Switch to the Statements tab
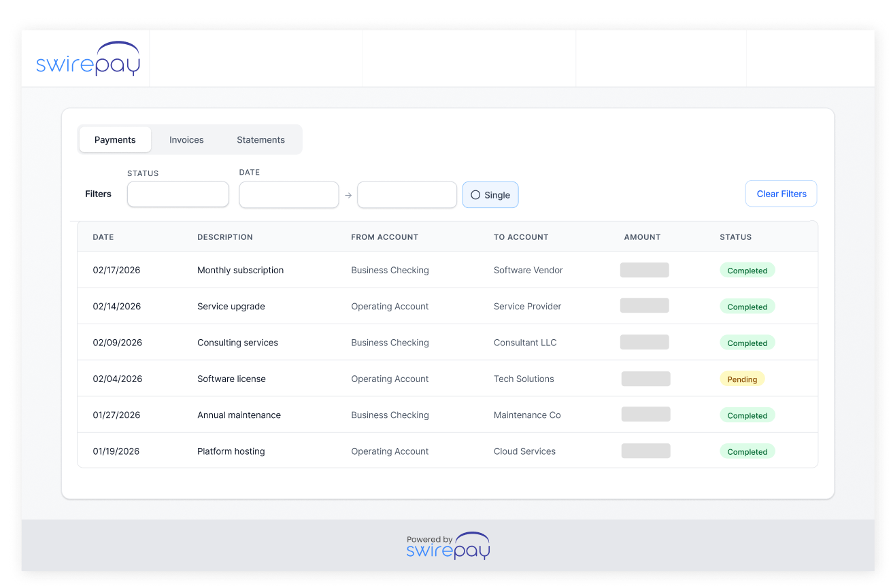The width and height of the screenshot is (891, 588). click(260, 140)
